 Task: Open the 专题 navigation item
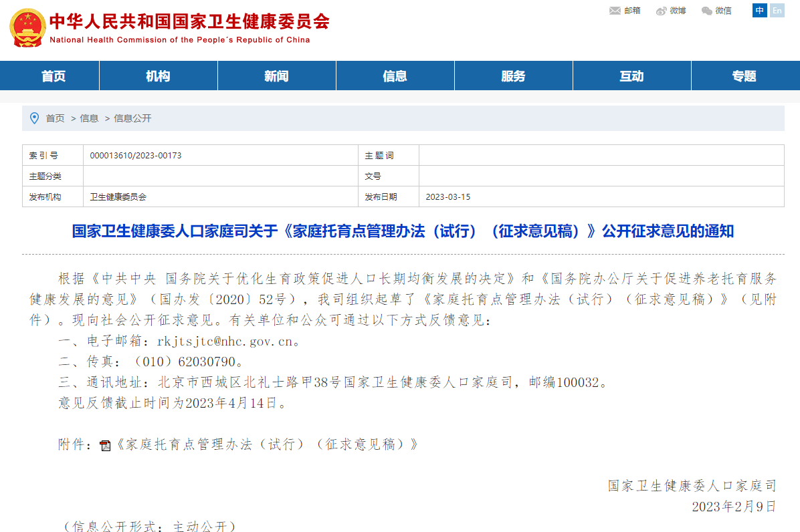click(x=744, y=76)
